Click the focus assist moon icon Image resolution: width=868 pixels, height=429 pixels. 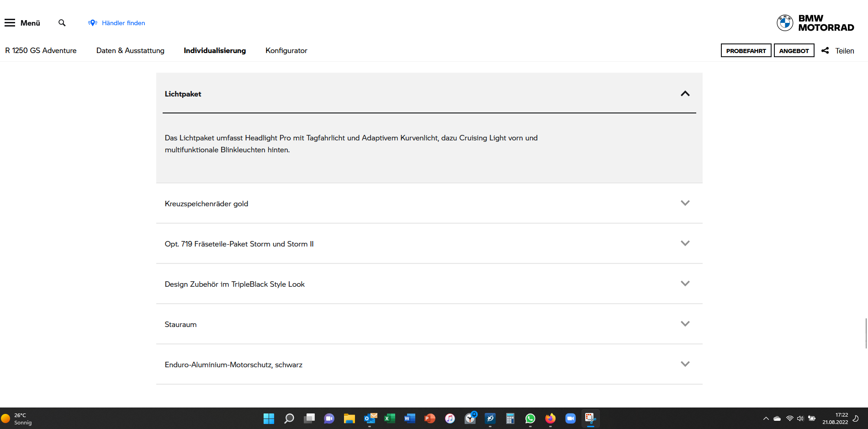(x=856, y=418)
